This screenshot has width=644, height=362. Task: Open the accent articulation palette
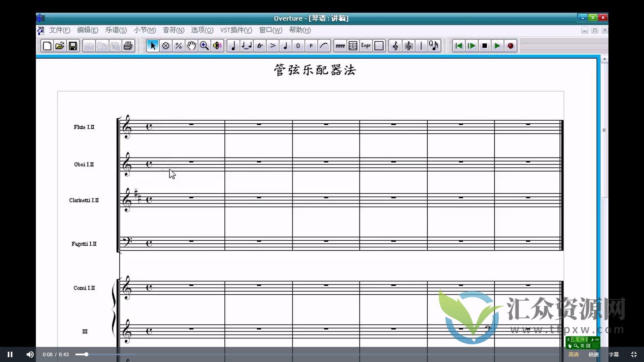[273, 46]
